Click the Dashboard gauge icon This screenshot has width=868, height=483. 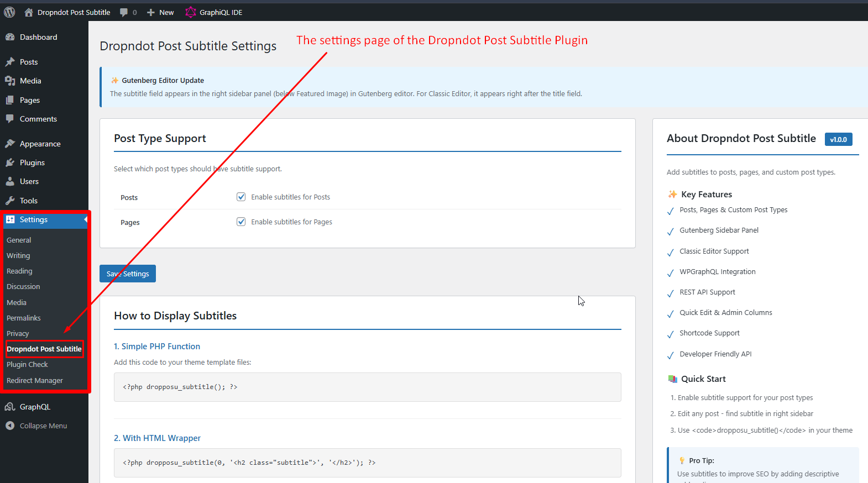[x=10, y=37]
